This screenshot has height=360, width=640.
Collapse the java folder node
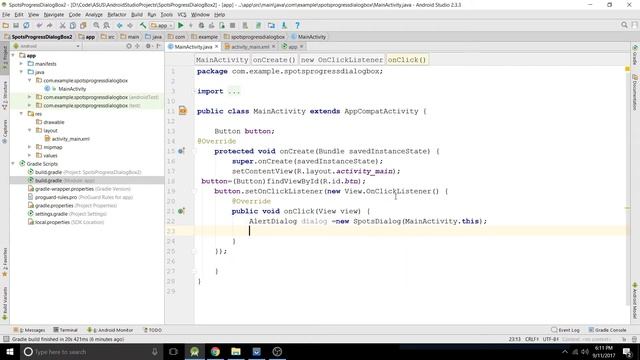pos(22,72)
